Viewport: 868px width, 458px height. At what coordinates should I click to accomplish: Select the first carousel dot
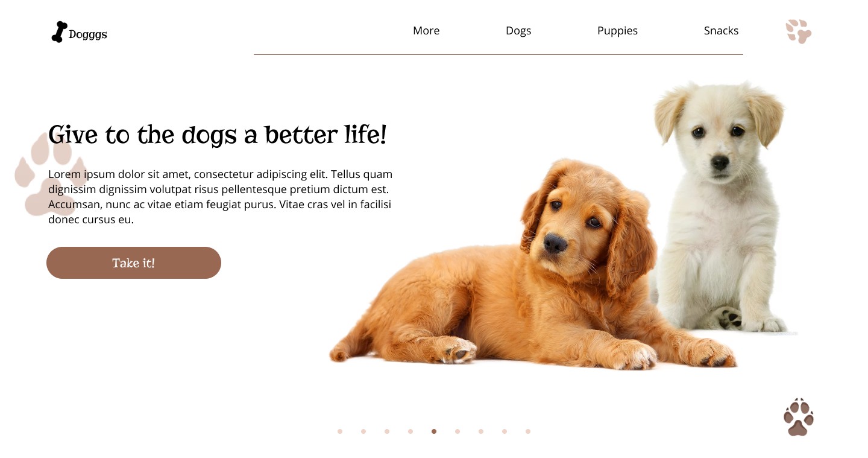[340, 431]
